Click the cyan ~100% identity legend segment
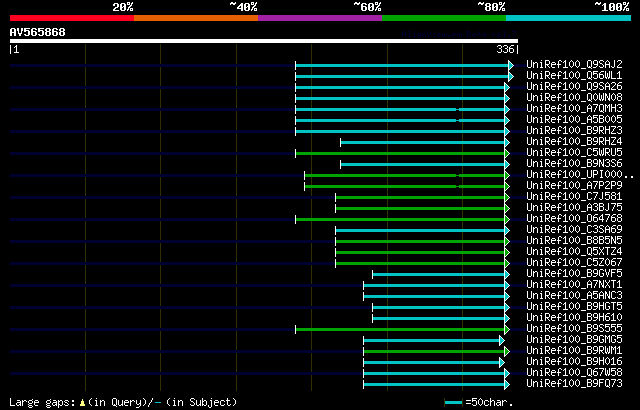 (x=569, y=18)
